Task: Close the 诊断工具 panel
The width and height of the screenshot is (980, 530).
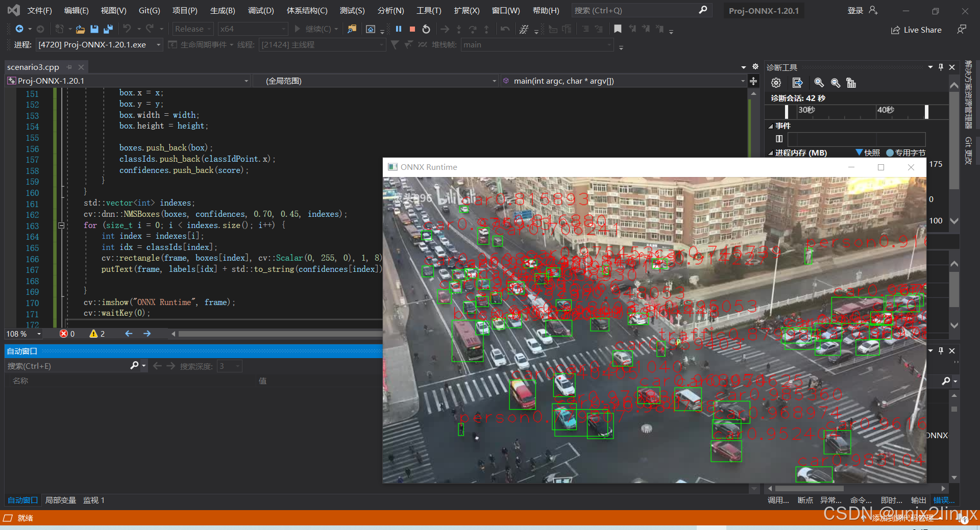Action: point(952,67)
